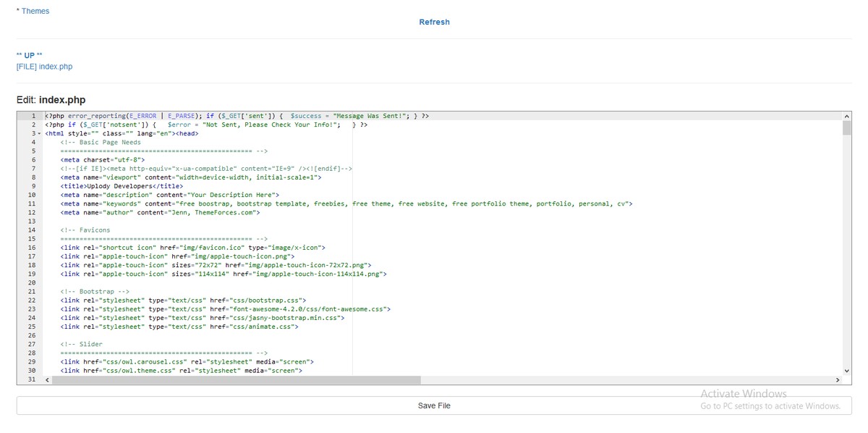Image resolution: width=868 pixels, height=433 pixels.
Task: Click the right arrow on the horizontal scrollbar
Action: (x=838, y=379)
